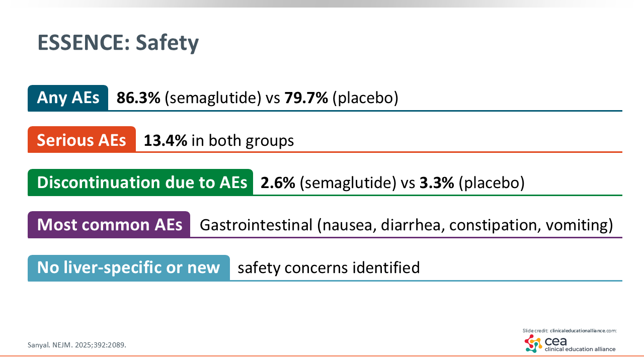Click the 2.6% semaglutide discontinuation figure
Screen dimensions: 644x362
tap(278, 183)
